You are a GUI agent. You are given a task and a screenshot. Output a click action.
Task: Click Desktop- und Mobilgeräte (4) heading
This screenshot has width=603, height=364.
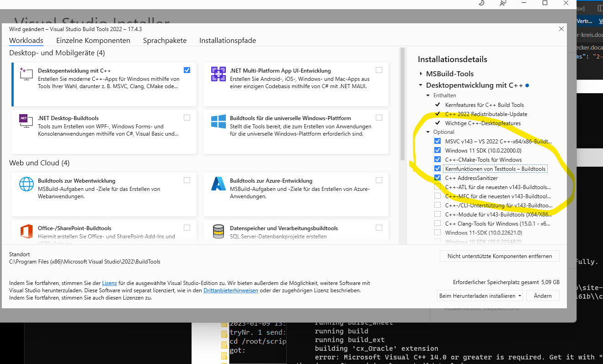click(x=57, y=53)
